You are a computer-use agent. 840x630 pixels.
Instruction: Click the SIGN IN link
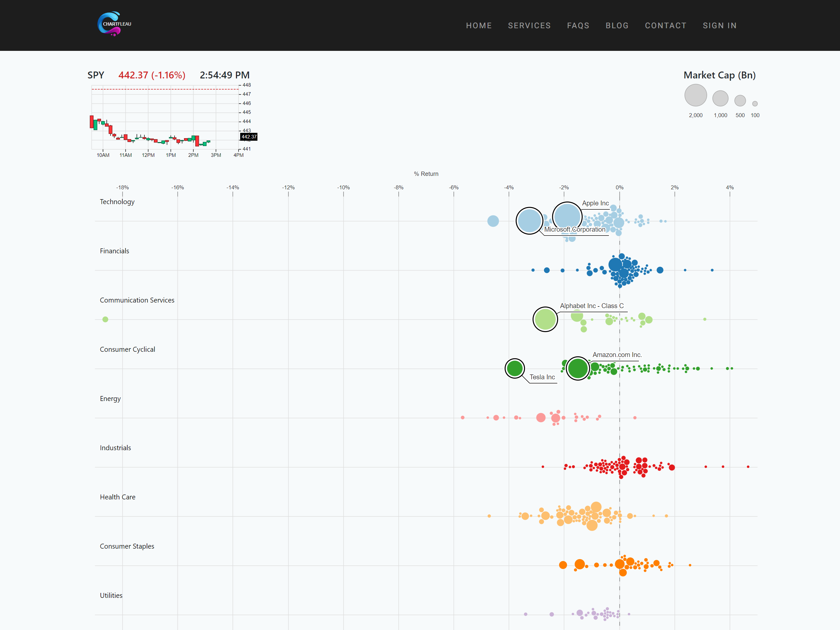coord(720,26)
